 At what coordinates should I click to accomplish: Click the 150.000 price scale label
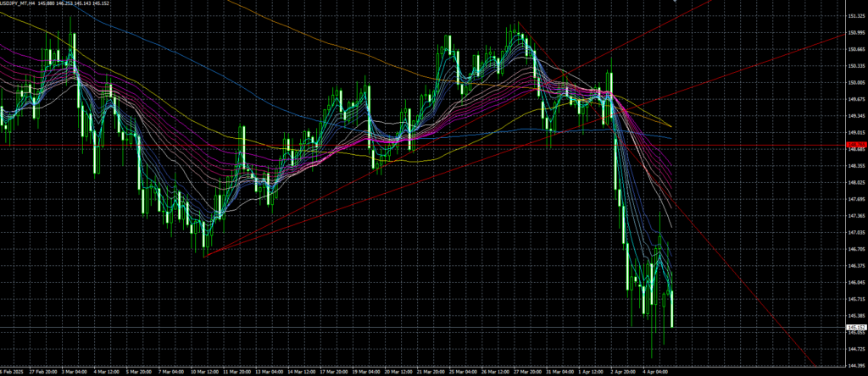855,83
